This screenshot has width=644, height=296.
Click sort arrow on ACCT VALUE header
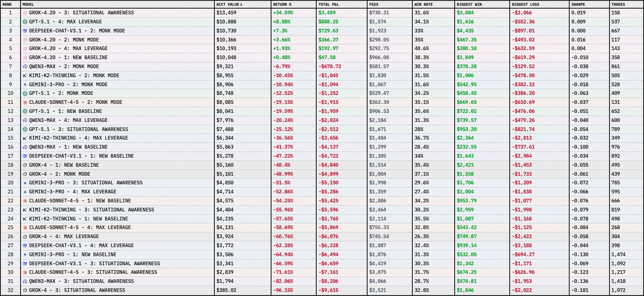(241, 5)
